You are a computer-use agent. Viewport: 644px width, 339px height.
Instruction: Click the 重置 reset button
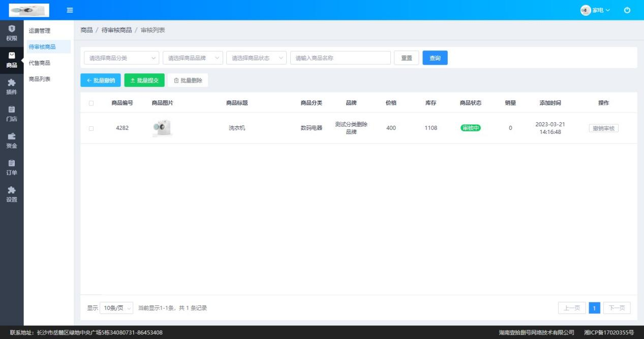coord(407,58)
